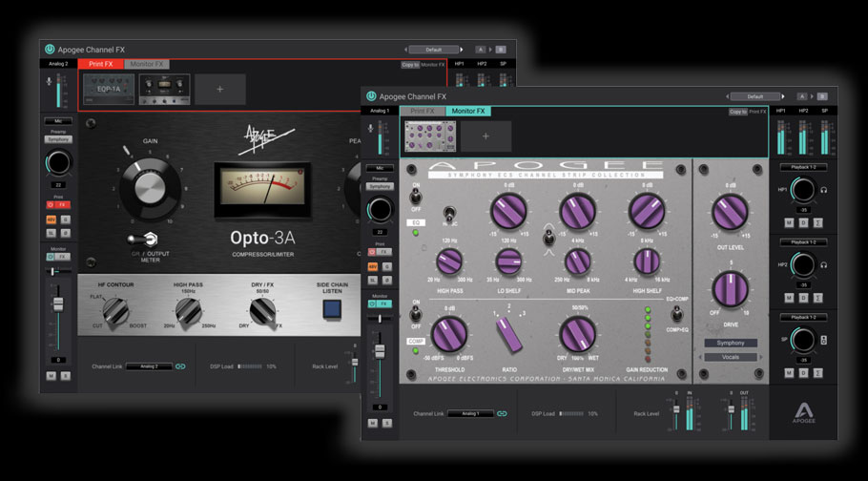Image resolution: width=868 pixels, height=481 pixels.
Task: Click Symphony preset category field
Action: pyautogui.click(x=731, y=343)
